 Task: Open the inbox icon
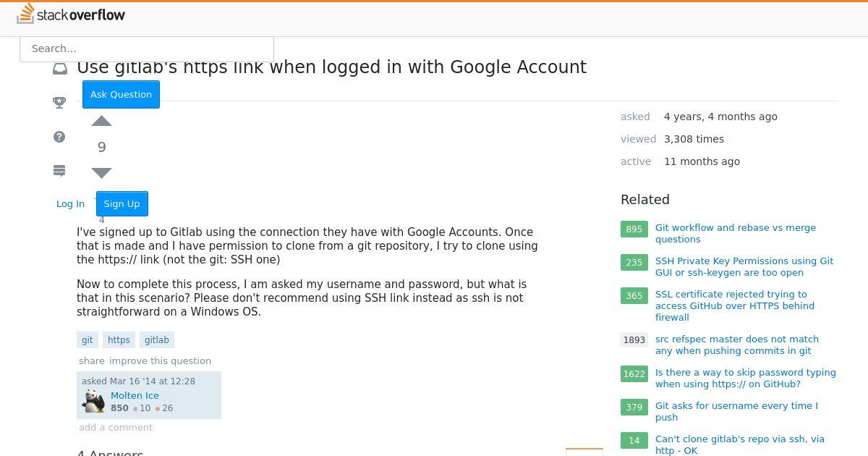(60, 69)
